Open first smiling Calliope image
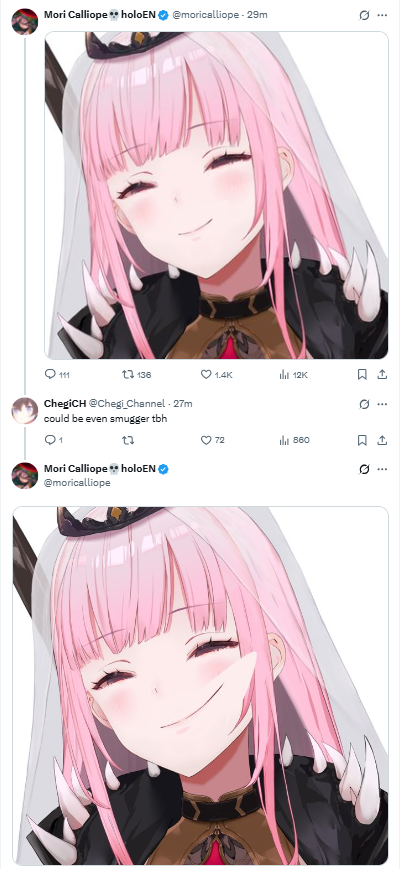Image resolution: width=402 pixels, height=869 pixels. [x=216, y=195]
